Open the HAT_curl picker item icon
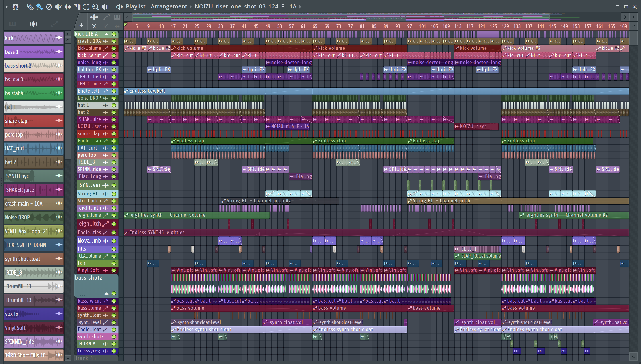The height and width of the screenshot is (364, 641). 59,148
